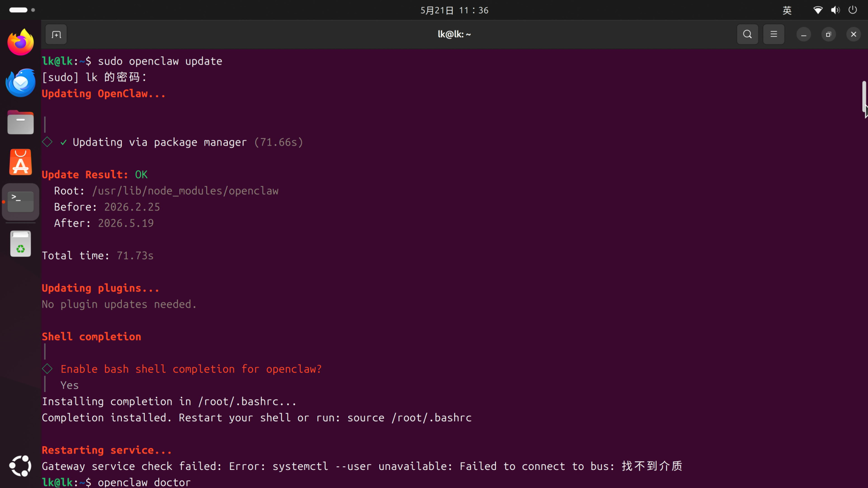The height and width of the screenshot is (488, 868).
Task: Show applications via the Ubuntu logo
Action: 21,466
